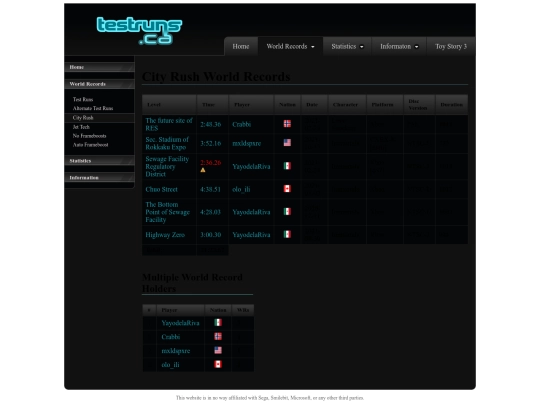This screenshot has height=405, width=540.
Task: Open No Frameboosts in the sidebar
Action: point(90,136)
